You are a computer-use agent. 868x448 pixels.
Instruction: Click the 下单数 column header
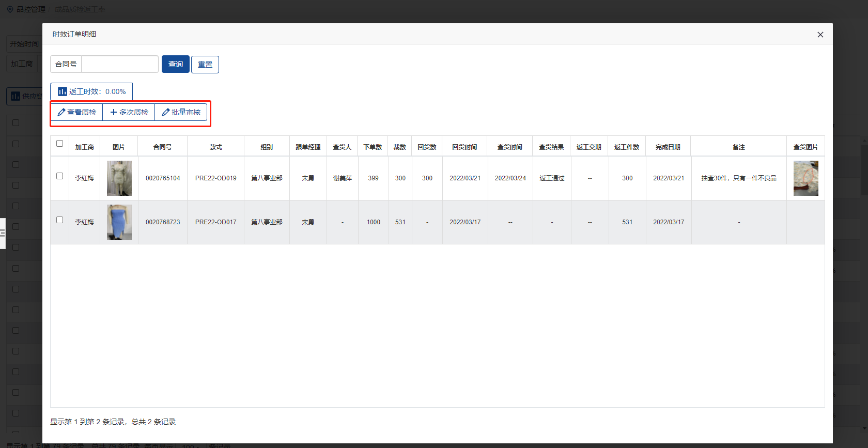373,147
